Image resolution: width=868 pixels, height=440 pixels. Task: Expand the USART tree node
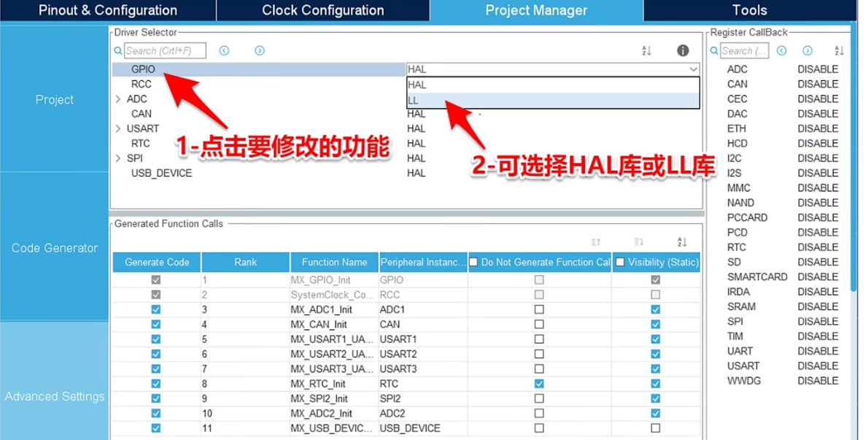(x=118, y=128)
